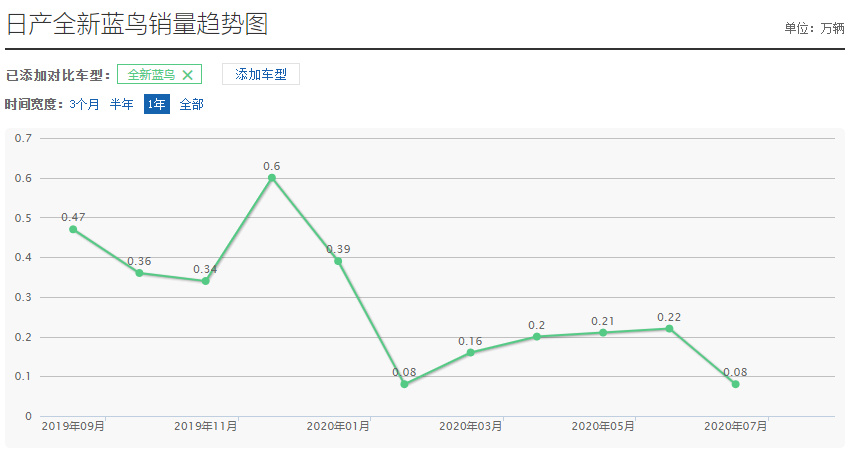The image size is (854, 460).
Task: Click the 2020年03月 axis label
Action: (471, 426)
